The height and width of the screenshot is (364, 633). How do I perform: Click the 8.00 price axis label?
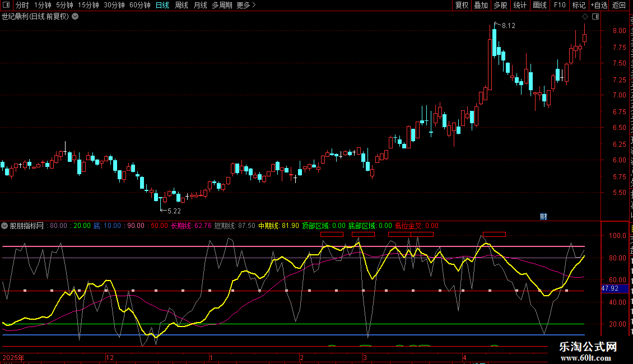point(619,31)
